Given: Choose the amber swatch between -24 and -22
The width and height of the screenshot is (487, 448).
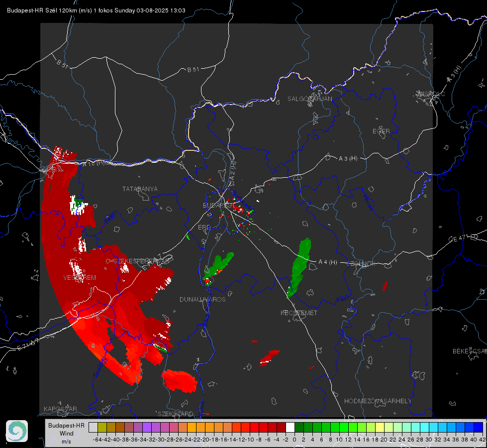Looking at the screenshot, I should [192, 427].
